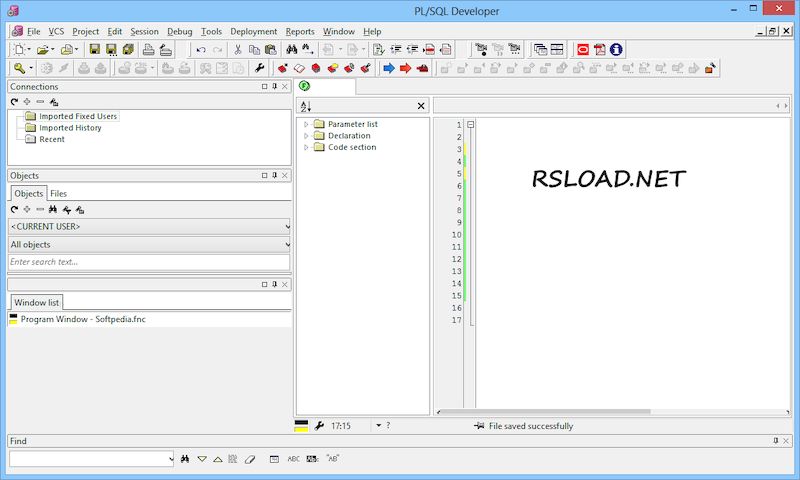Open the Imported Fixed Users folder
The height and width of the screenshot is (480, 800).
point(78,116)
